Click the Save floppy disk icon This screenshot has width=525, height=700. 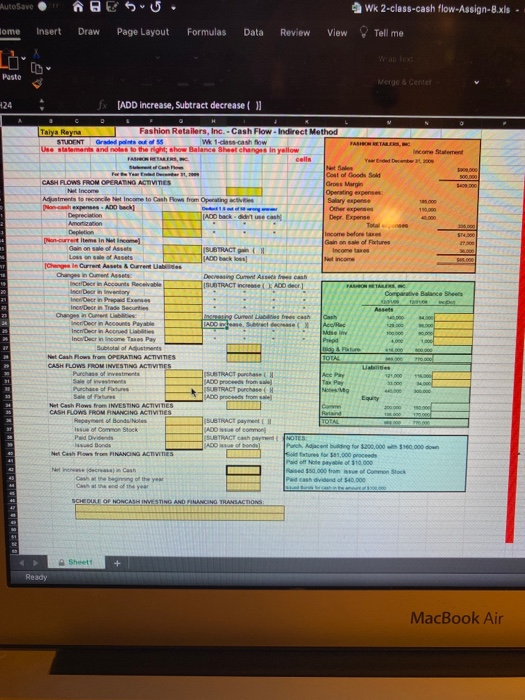point(96,8)
